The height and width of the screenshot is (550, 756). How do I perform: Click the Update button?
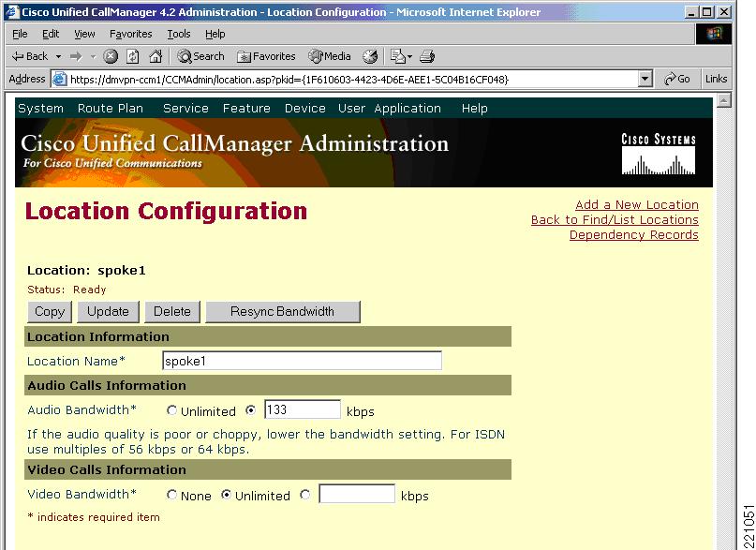(x=108, y=312)
